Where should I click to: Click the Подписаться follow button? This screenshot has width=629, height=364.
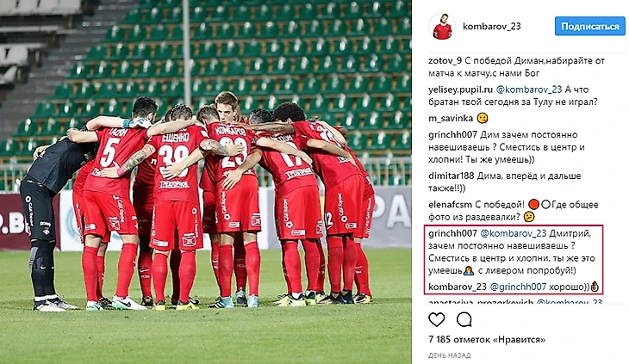(x=589, y=27)
